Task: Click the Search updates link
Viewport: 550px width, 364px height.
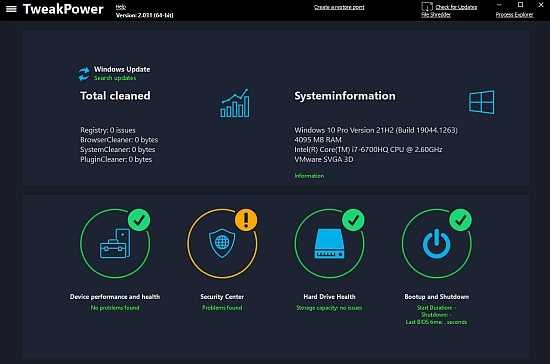Action: 115,78
